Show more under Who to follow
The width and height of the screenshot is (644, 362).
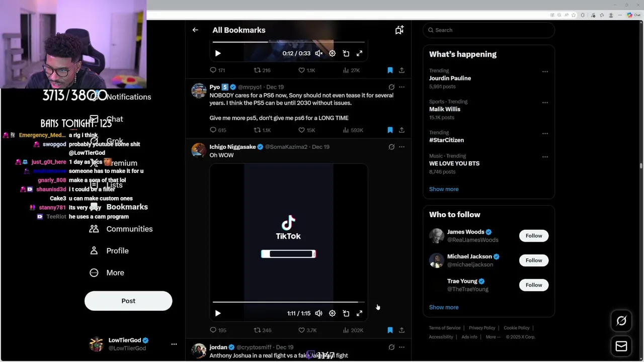(444, 307)
